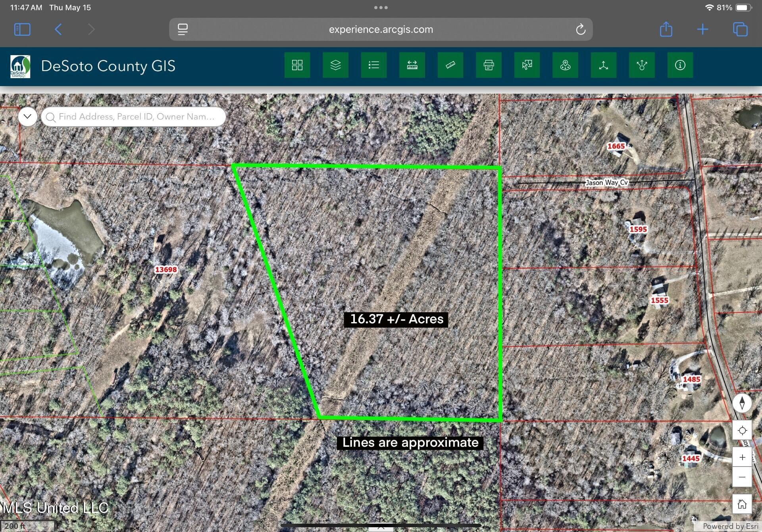The height and width of the screenshot is (532, 762).
Task: Open the near me location widget
Action: tap(565, 65)
